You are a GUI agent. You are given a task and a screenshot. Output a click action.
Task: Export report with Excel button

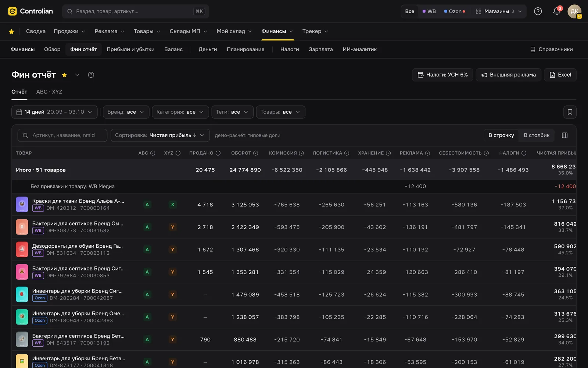(560, 75)
